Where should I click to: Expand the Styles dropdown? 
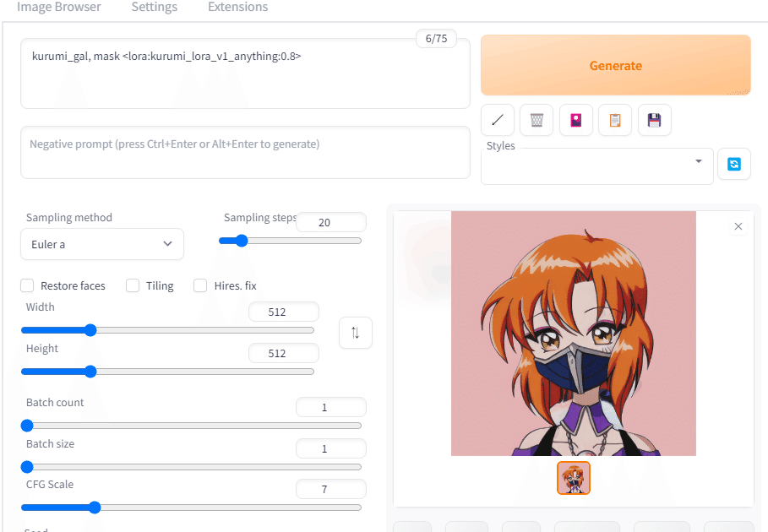point(596,166)
